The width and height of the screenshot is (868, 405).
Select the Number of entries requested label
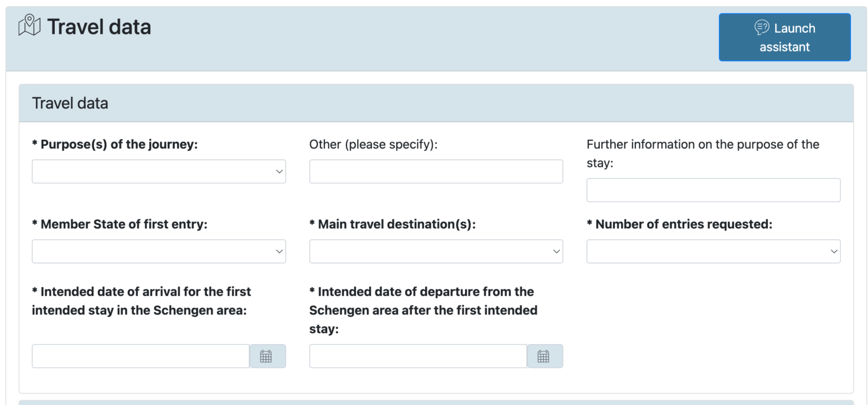coord(677,224)
